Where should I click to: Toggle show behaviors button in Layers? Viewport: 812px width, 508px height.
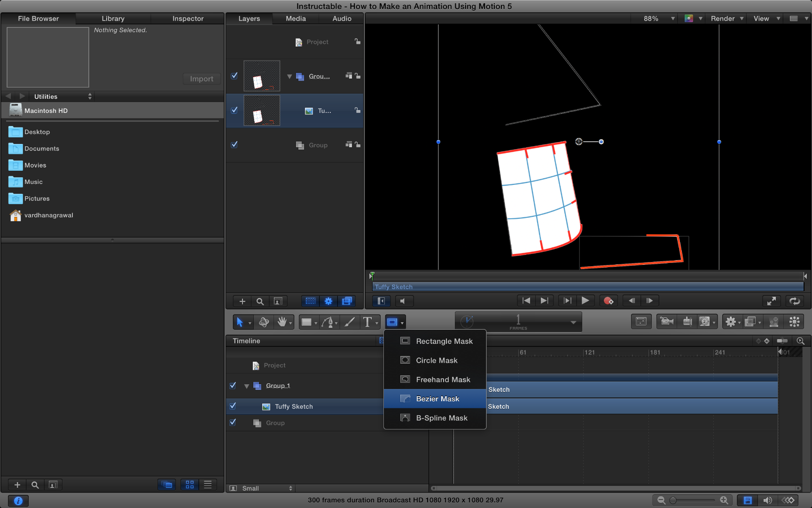[328, 301]
